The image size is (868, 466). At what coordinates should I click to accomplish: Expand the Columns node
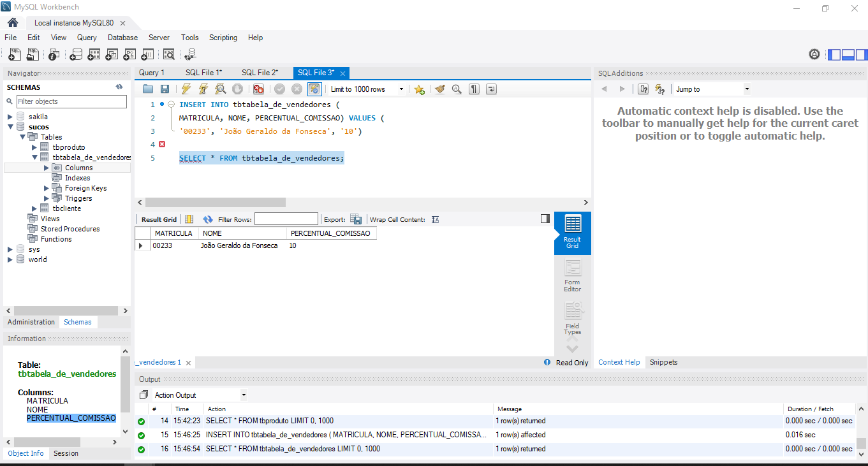pos(47,168)
